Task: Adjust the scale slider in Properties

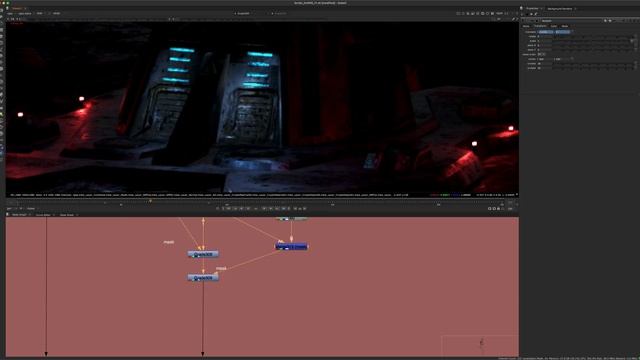Action: point(592,41)
